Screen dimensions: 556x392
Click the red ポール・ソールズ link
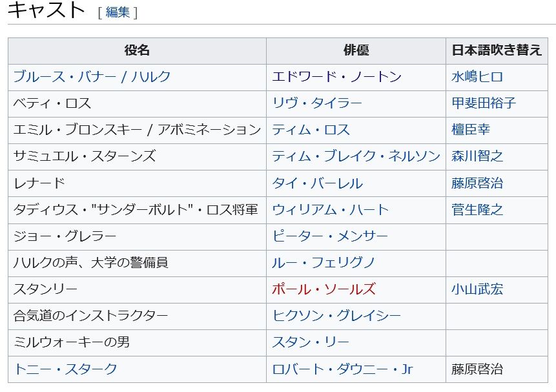point(324,289)
